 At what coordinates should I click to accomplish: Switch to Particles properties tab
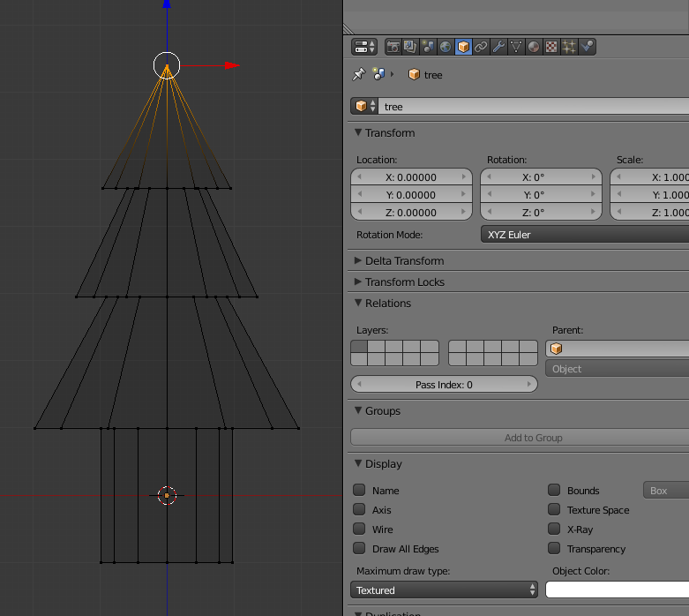tap(569, 47)
